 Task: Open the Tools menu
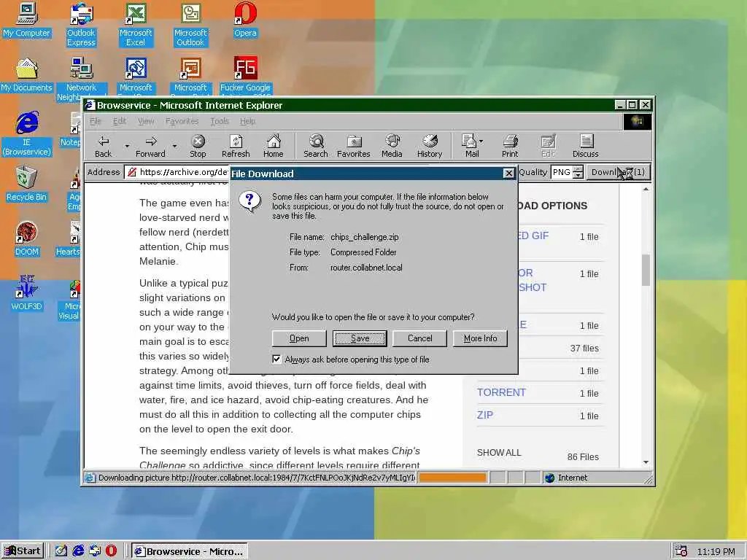pyautogui.click(x=220, y=121)
